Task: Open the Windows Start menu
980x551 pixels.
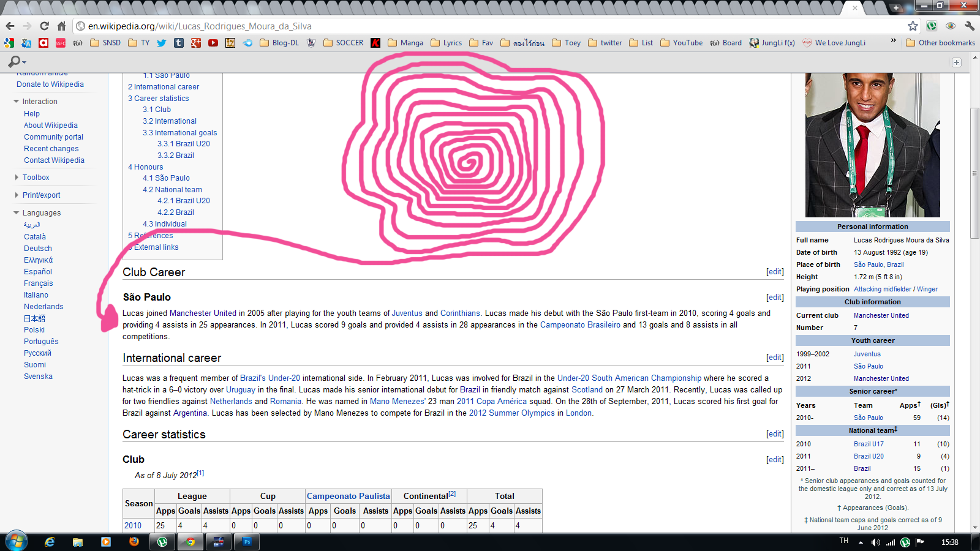Action: click(16, 542)
